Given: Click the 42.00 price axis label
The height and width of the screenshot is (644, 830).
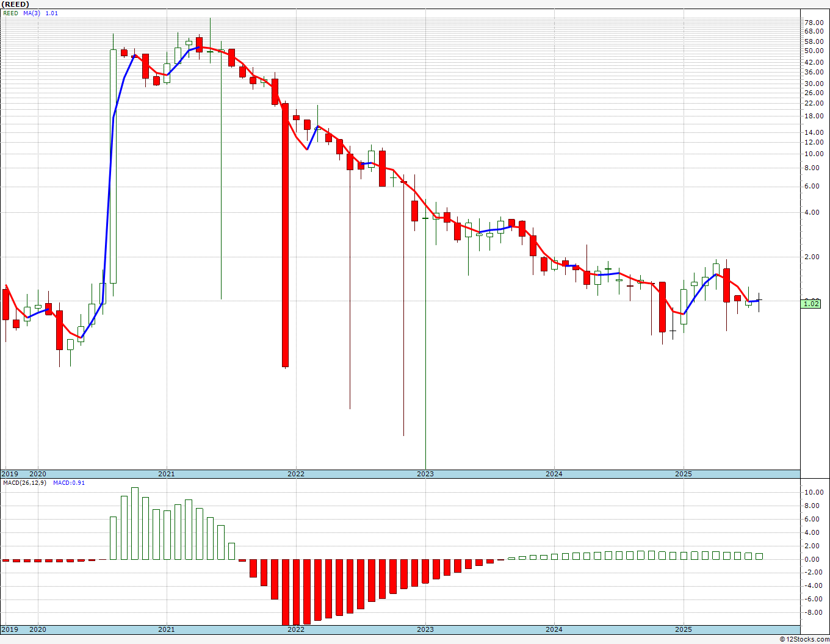Looking at the screenshot, I should coord(814,62).
